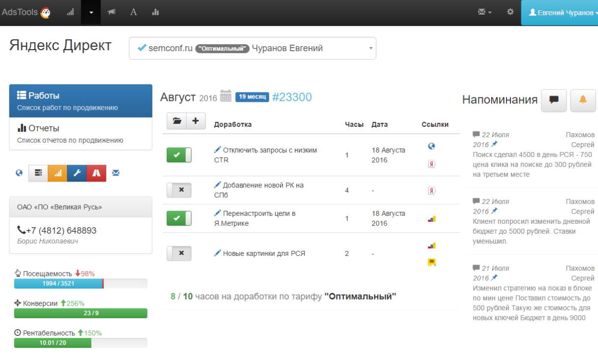Toggle off the "Отключить запросы с низким CTR" task
This screenshot has width=598, height=364.
pyautogui.click(x=179, y=155)
